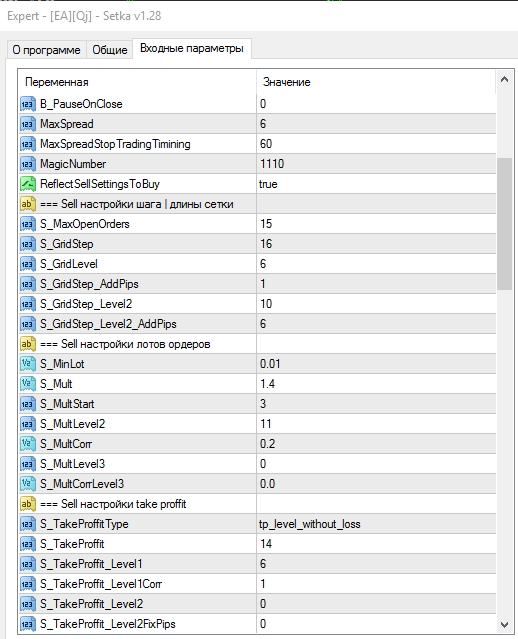Image resolution: width=518 pixels, height=639 pixels.
Task: Select the S_MultLevel3 variable name
Action: pos(72,464)
